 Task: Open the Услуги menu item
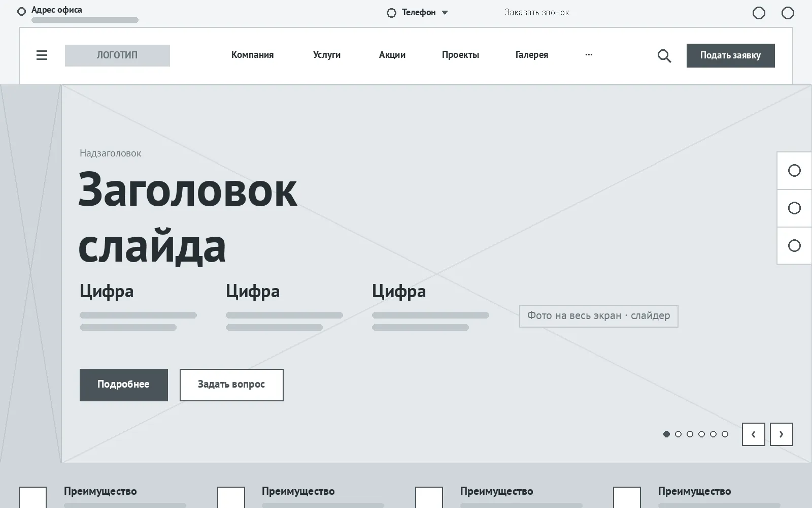coord(326,55)
